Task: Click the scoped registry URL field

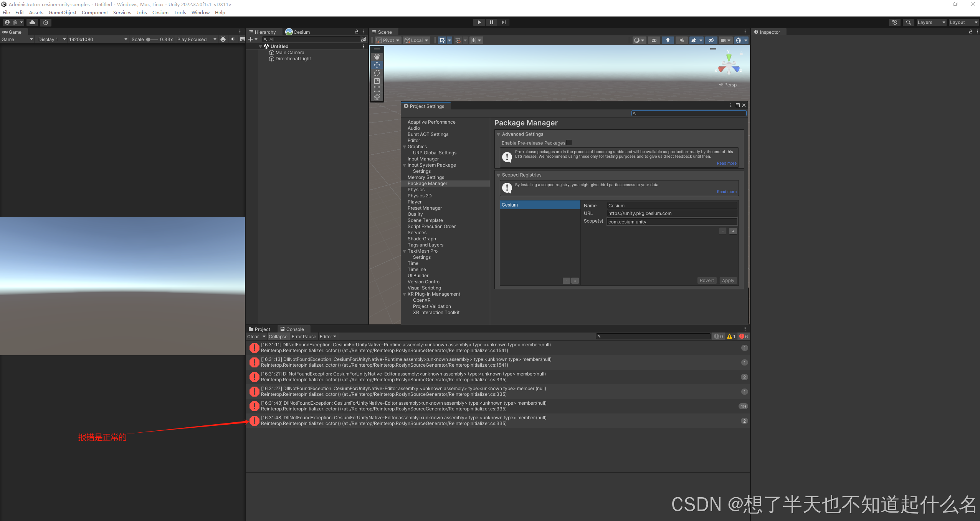Action: click(672, 213)
